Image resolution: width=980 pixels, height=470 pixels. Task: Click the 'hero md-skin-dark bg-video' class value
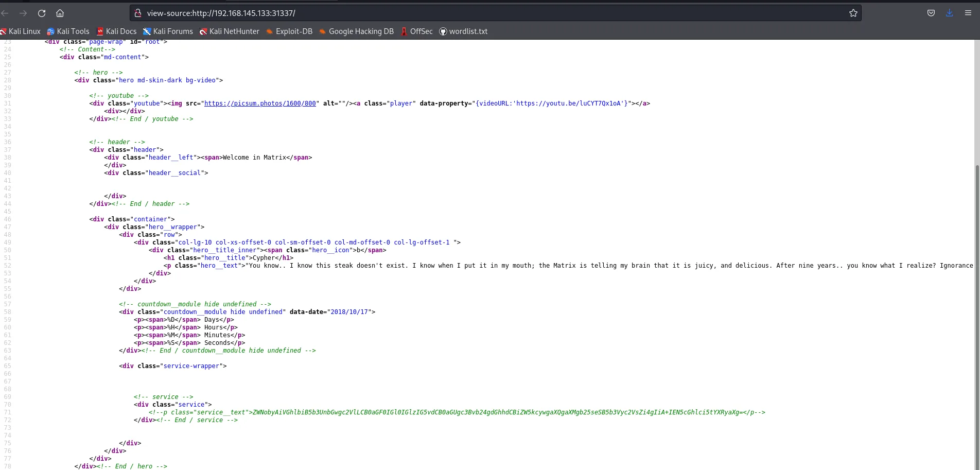tap(167, 80)
